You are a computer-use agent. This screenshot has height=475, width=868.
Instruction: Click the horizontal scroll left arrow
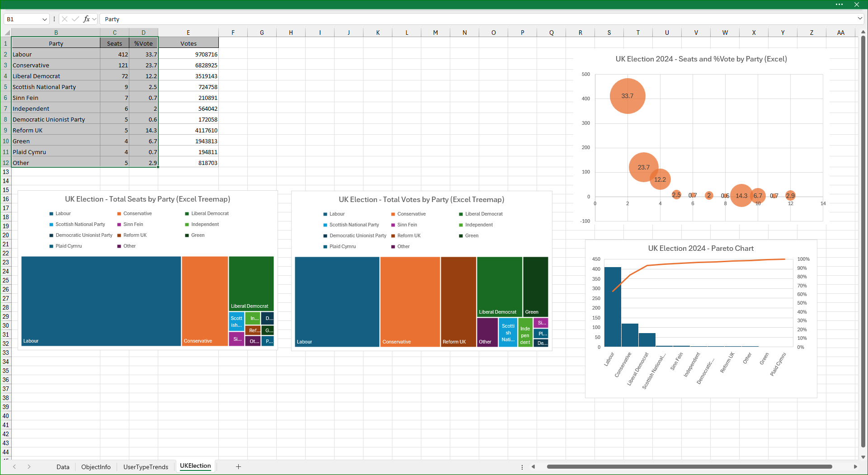pos(533,466)
